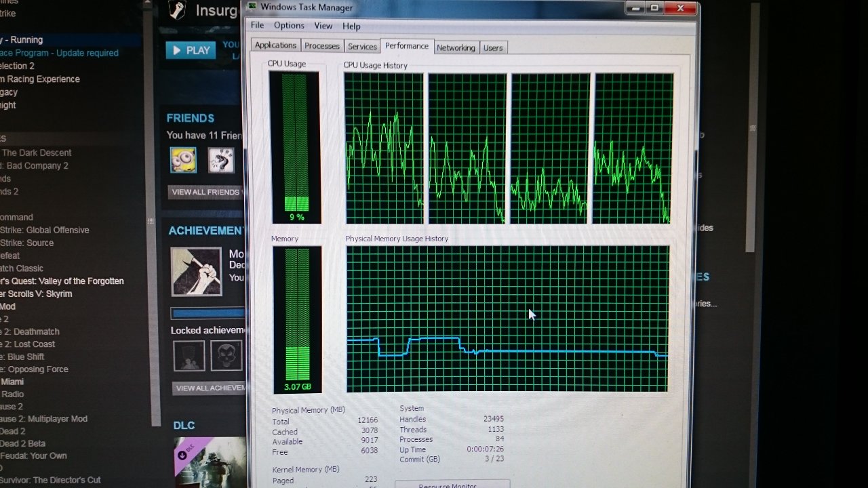Switch to the Applications tab
868x488 pixels.
tap(275, 45)
